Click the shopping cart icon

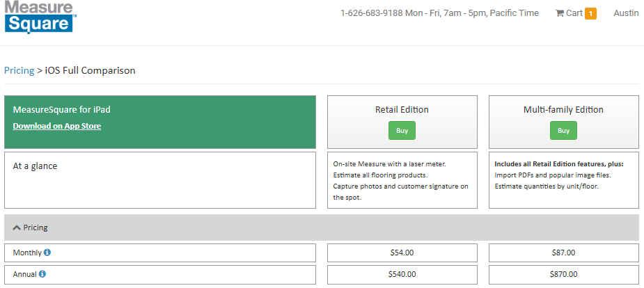pyautogui.click(x=559, y=13)
